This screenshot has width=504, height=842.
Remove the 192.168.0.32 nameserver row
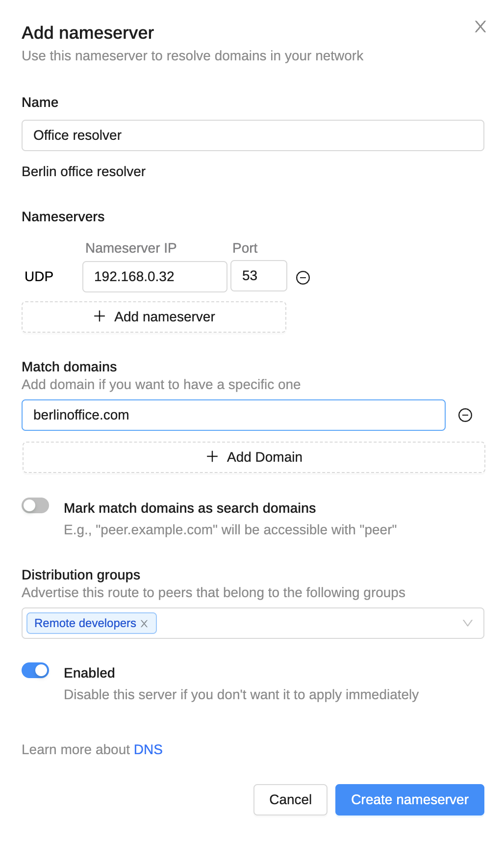[x=303, y=278]
